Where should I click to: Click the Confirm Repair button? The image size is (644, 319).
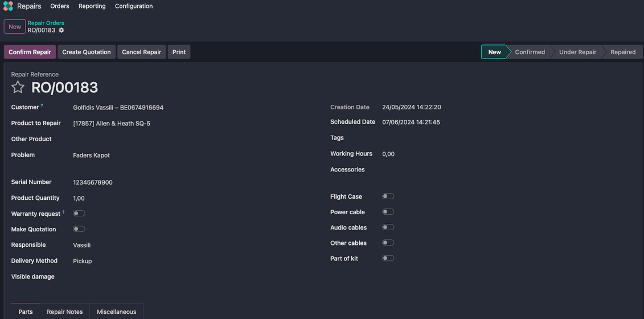pos(30,52)
